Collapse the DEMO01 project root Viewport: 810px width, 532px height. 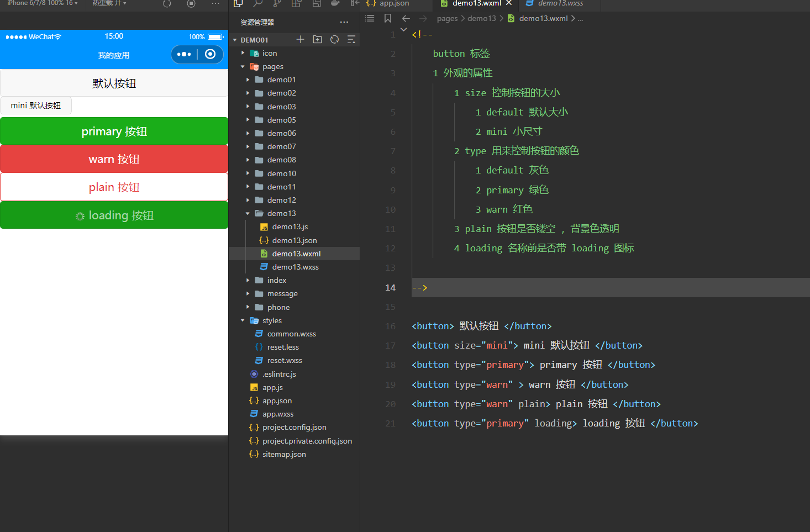pos(235,40)
